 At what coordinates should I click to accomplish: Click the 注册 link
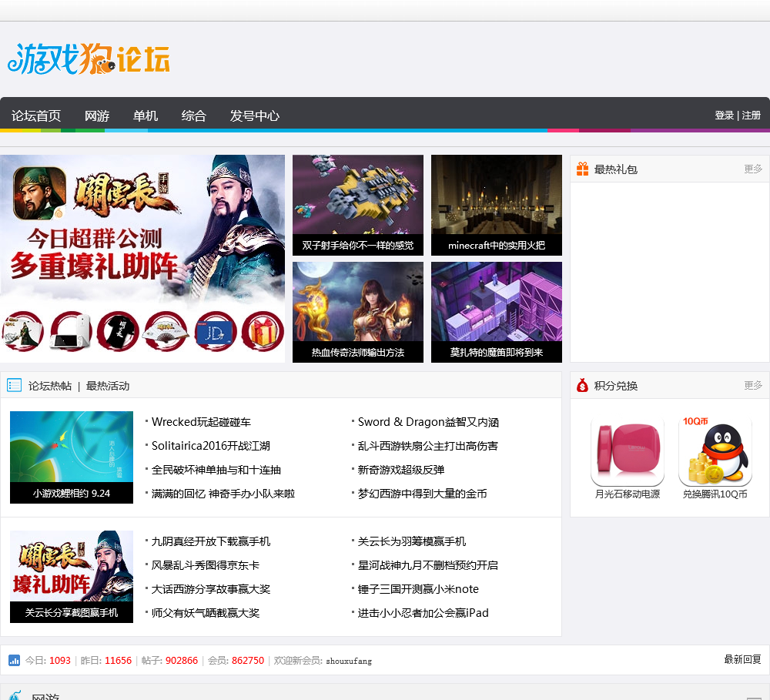click(752, 116)
